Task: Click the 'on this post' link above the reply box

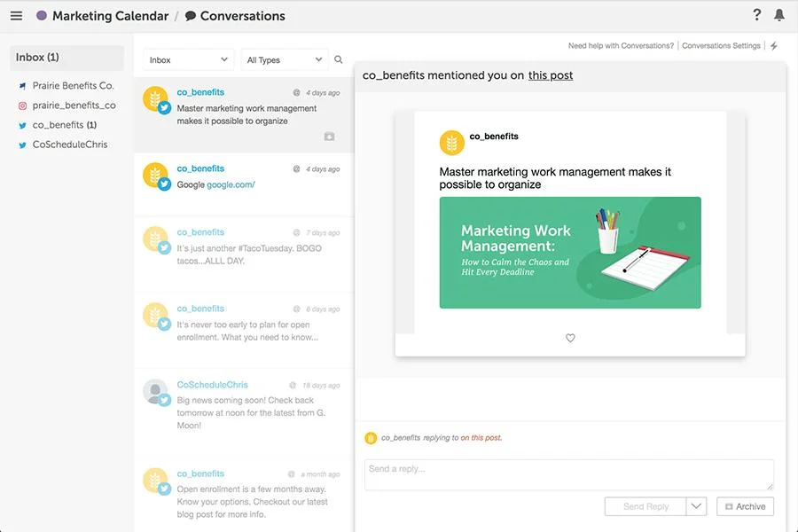Action: (481, 438)
